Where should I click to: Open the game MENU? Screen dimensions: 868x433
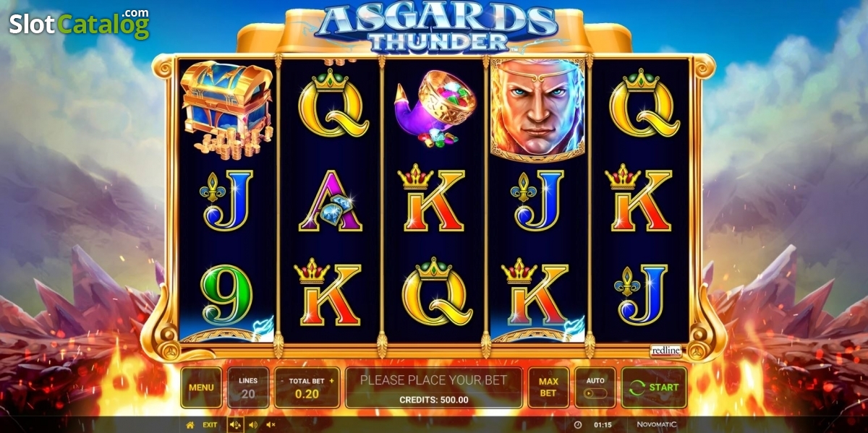pyautogui.click(x=201, y=387)
